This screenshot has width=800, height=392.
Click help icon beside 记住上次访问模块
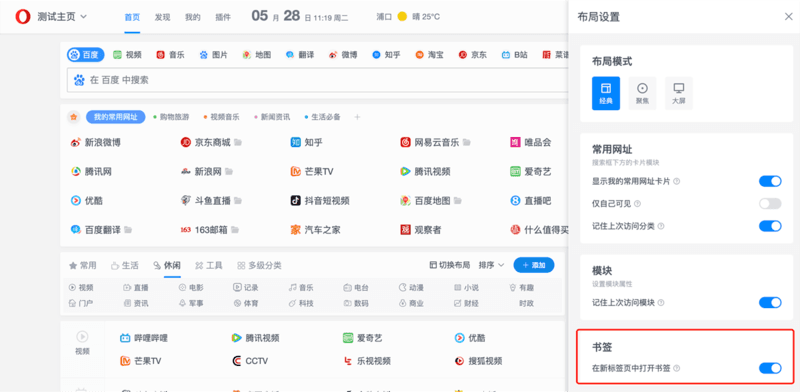tap(661, 303)
